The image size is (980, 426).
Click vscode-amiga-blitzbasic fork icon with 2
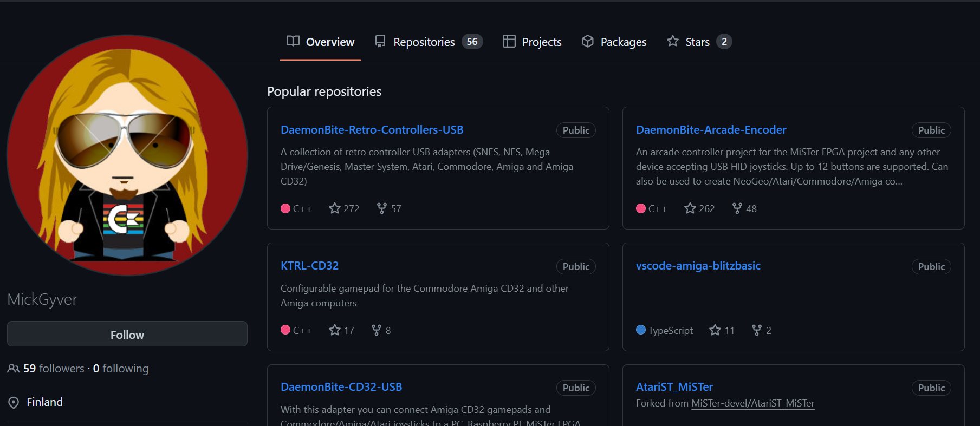(x=757, y=330)
